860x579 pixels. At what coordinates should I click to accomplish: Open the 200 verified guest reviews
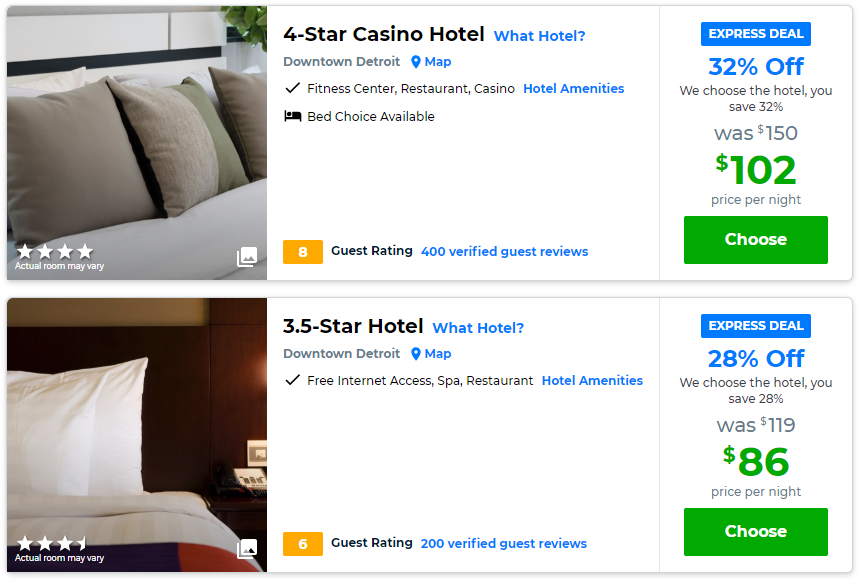(x=504, y=543)
